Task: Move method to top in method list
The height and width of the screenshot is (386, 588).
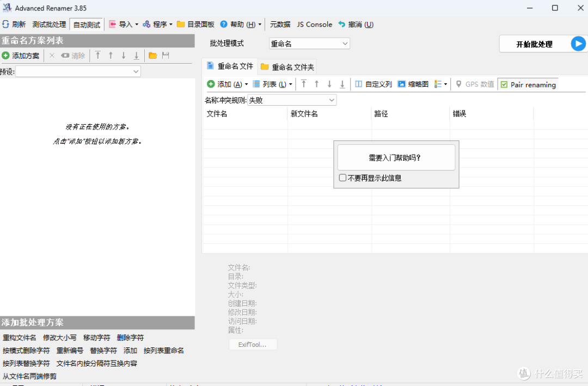Action: tap(98, 56)
